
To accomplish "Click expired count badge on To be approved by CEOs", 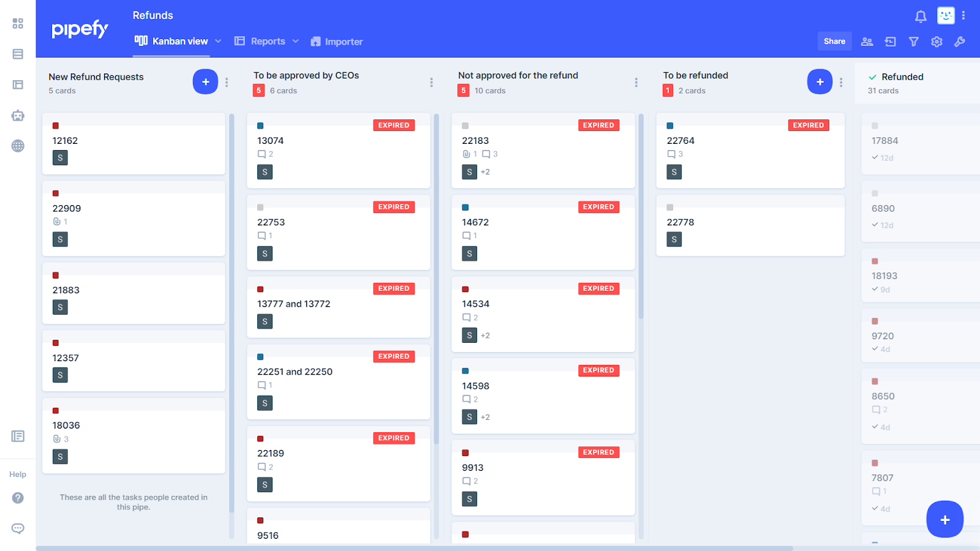I will 258,91.
